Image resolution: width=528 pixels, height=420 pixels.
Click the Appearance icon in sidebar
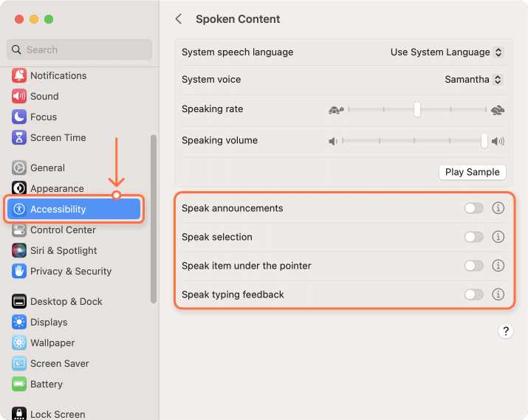coord(19,188)
